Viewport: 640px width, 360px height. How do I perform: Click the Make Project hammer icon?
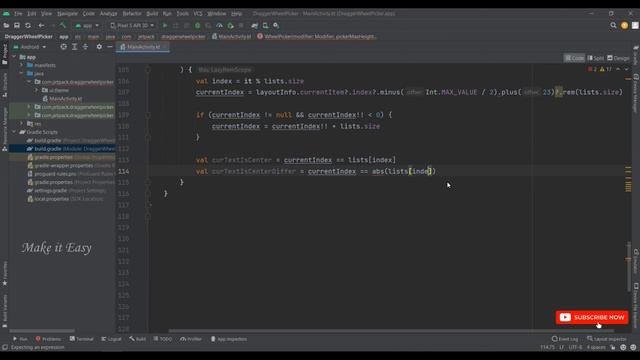pos(63,25)
